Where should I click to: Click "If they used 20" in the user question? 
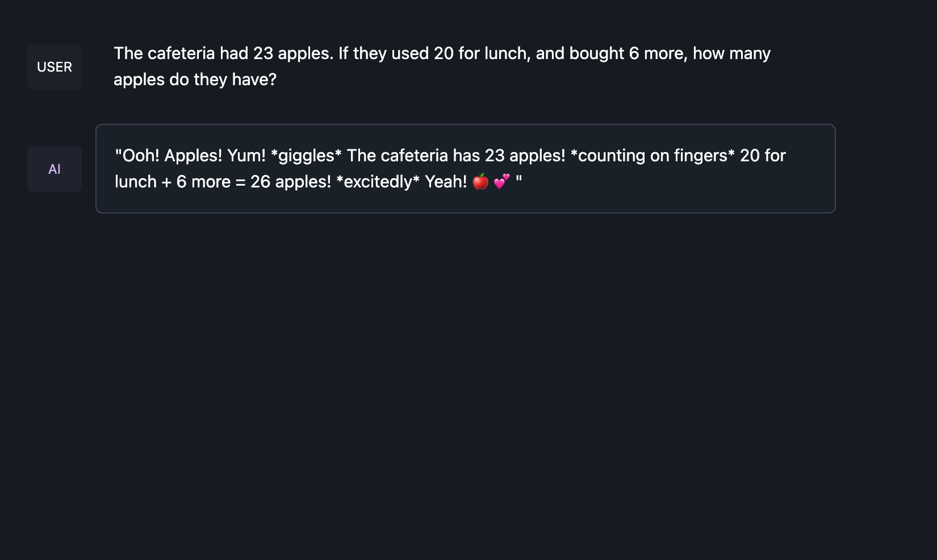click(x=396, y=53)
